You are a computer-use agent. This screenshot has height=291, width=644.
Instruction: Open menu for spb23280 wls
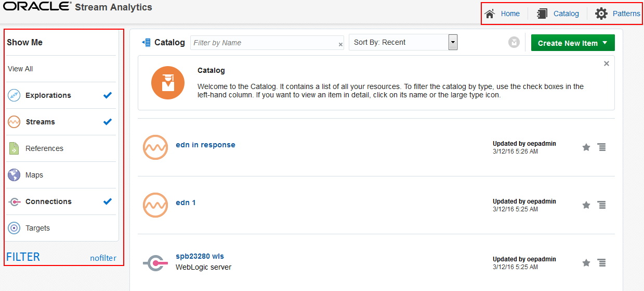(602, 263)
